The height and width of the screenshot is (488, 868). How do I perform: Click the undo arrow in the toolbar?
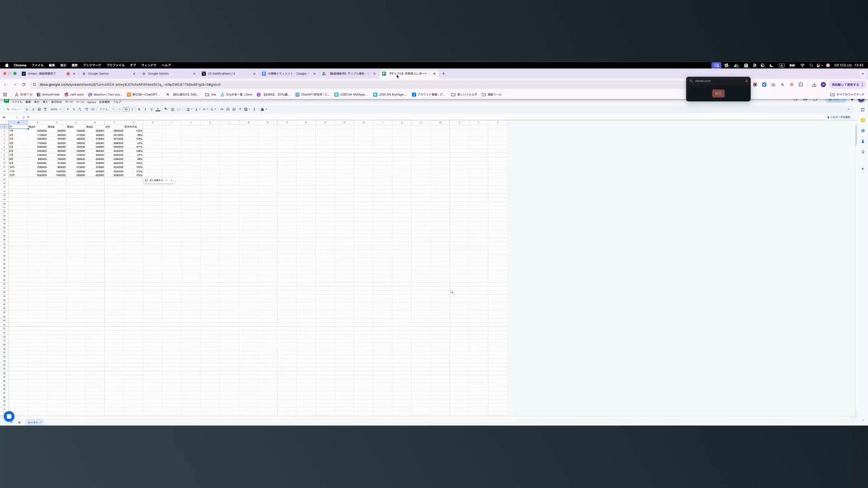click(27, 109)
